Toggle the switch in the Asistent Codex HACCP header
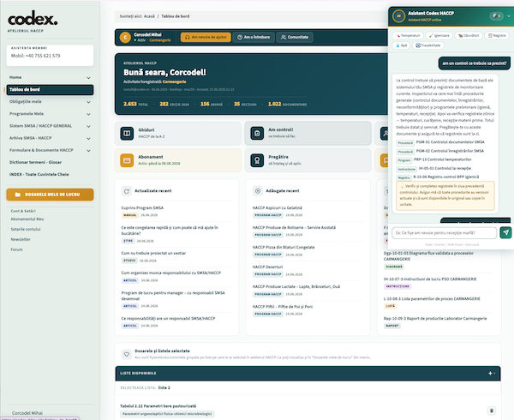 (x=496, y=15)
